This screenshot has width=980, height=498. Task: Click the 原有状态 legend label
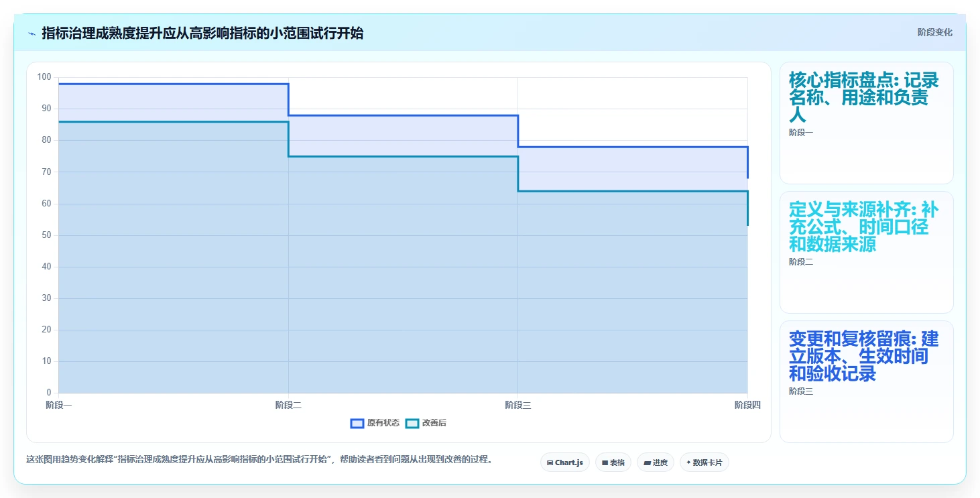tap(383, 423)
